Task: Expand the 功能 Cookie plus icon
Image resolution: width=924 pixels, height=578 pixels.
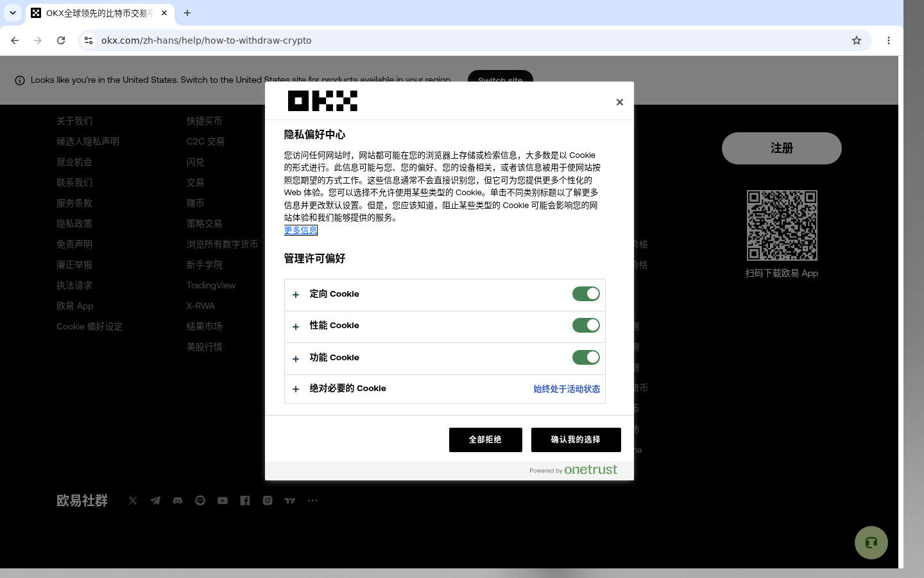Action: (296, 359)
